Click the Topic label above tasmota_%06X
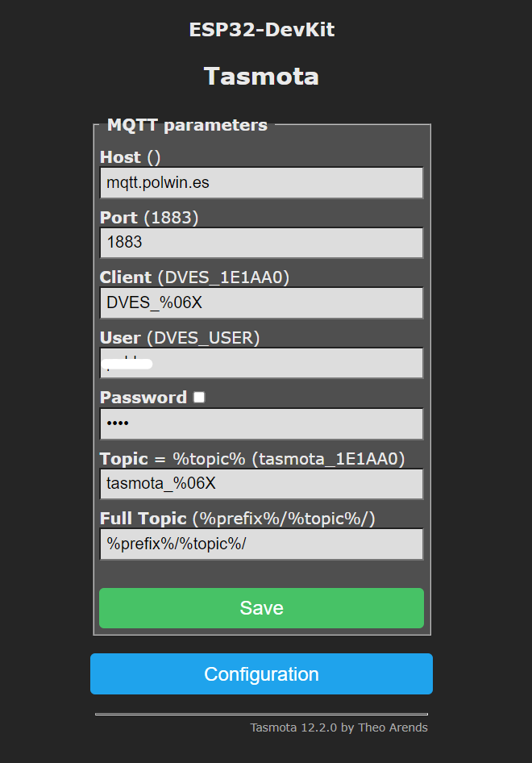 point(123,459)
